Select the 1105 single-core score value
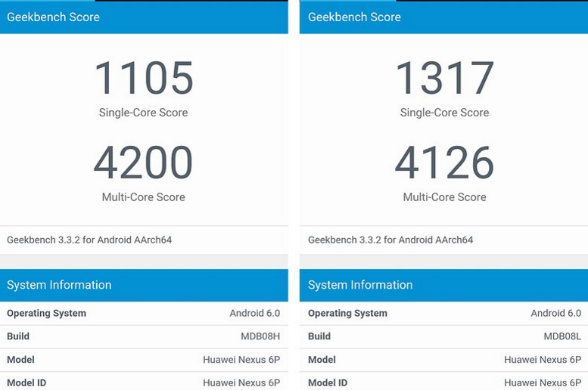Viewport: 588px width, 390px height. tap(144, 78)
